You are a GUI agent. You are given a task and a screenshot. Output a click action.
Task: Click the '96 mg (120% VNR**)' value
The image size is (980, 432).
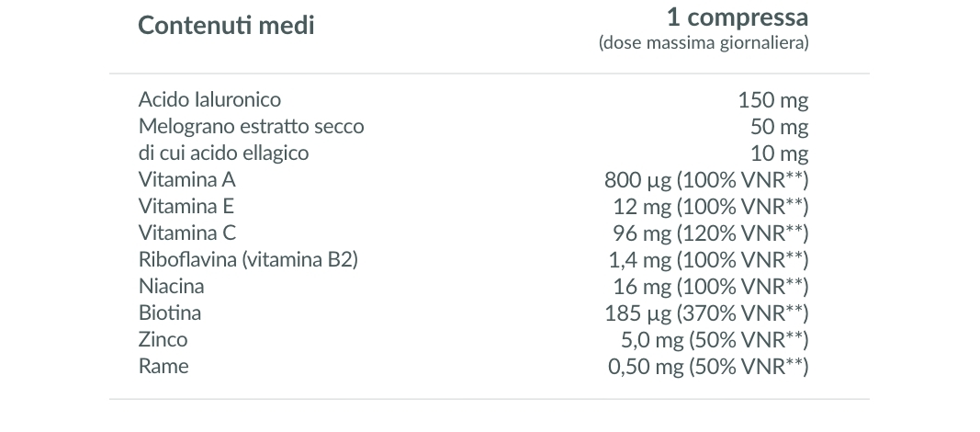(711, 233)
